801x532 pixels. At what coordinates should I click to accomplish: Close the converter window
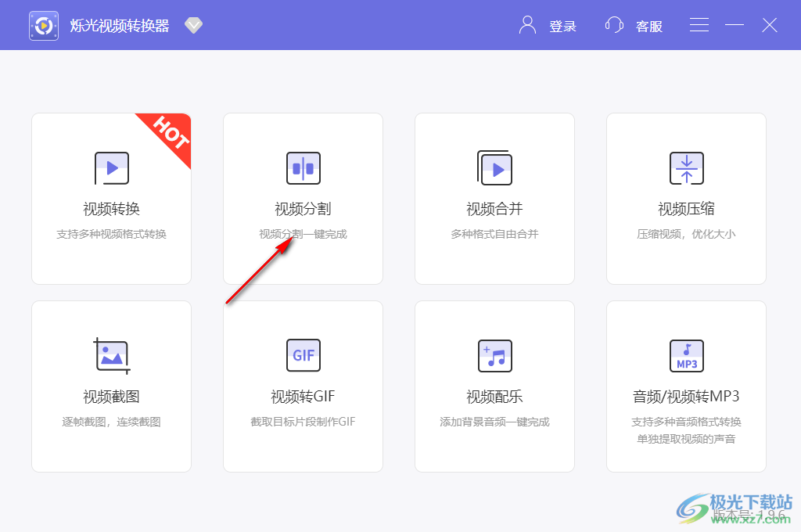[770, 25]
